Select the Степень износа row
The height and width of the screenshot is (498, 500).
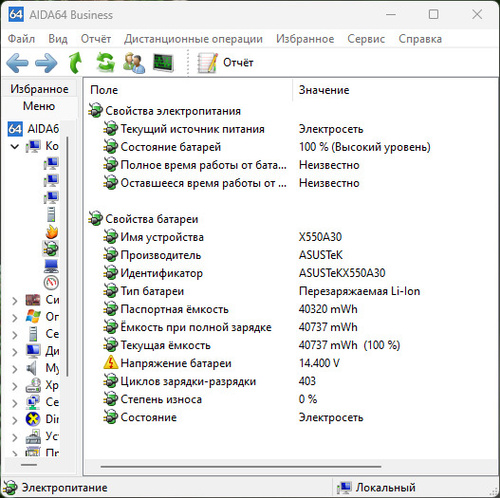(210, 399)
